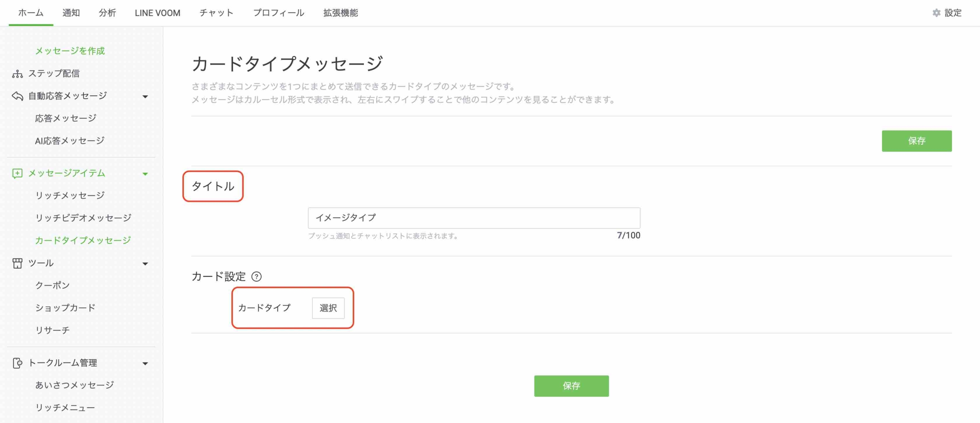This screenshot has width=980, height=423.
Task: Open クーポン under Tools
Action: click(52, 286)
